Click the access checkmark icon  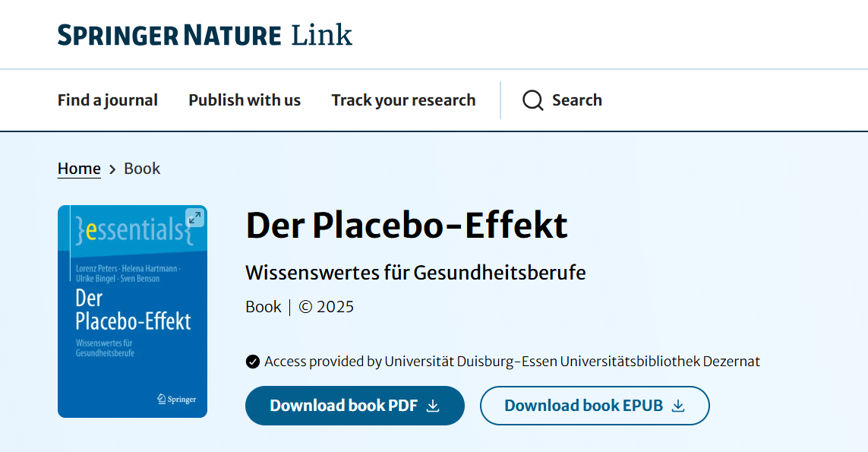[x=253, y=362]
